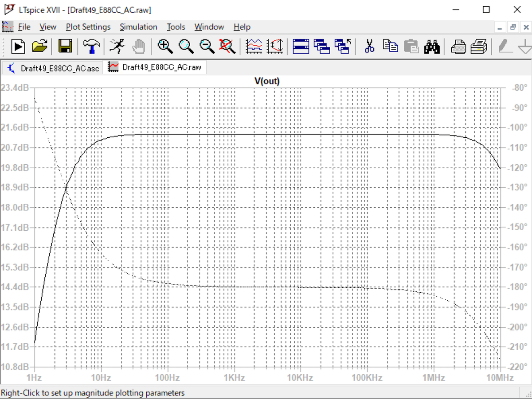Click the scissors Cut icon
The image size is (532, 399).
click(369, 46)
